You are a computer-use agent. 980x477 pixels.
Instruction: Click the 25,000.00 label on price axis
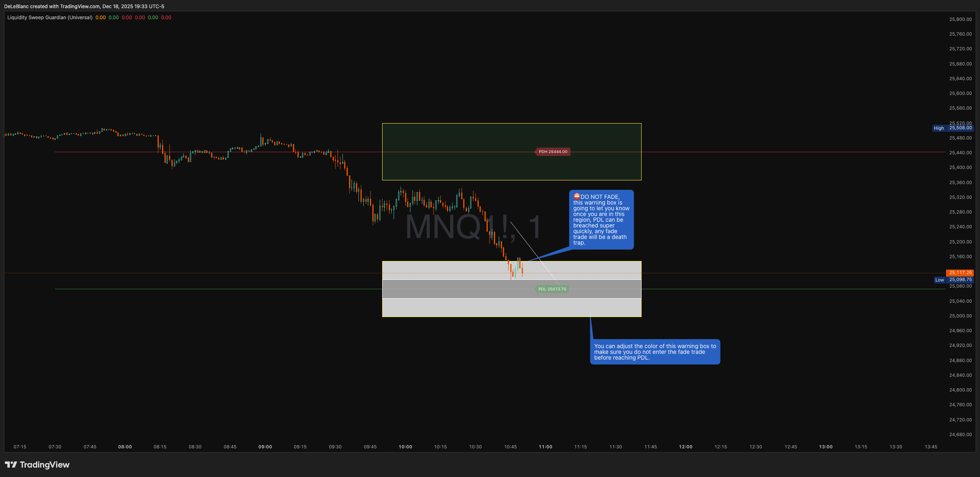point(960,316)
